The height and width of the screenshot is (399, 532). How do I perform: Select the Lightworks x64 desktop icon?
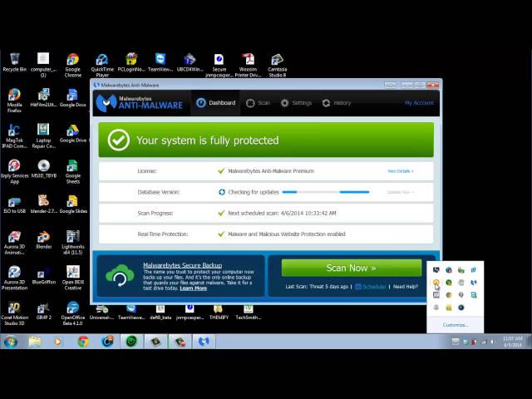(73, 242)
